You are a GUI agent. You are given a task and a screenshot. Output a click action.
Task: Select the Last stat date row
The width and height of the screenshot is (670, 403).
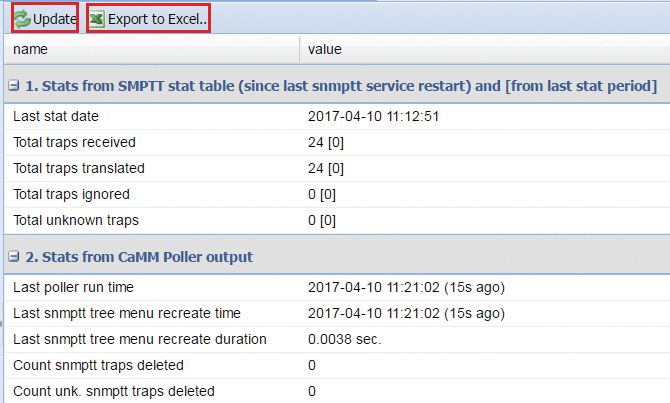click(337, 116)
